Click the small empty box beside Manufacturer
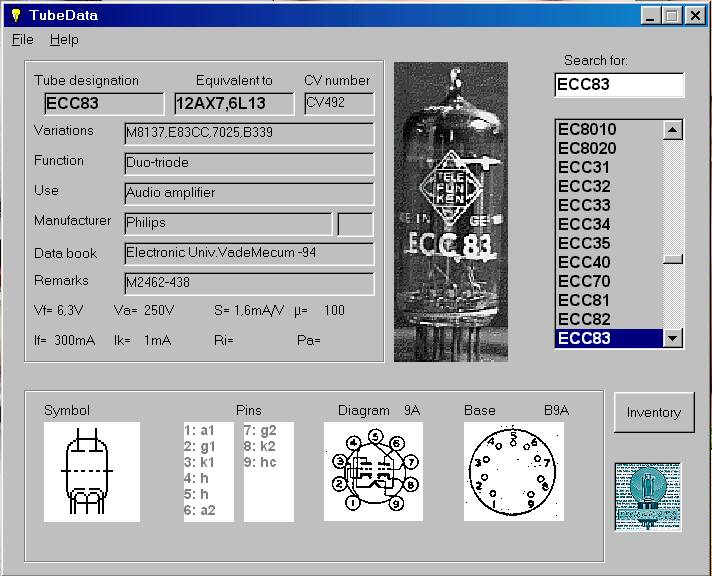The height and width of the screenshot is (576, 712). (x=356, y=224)
